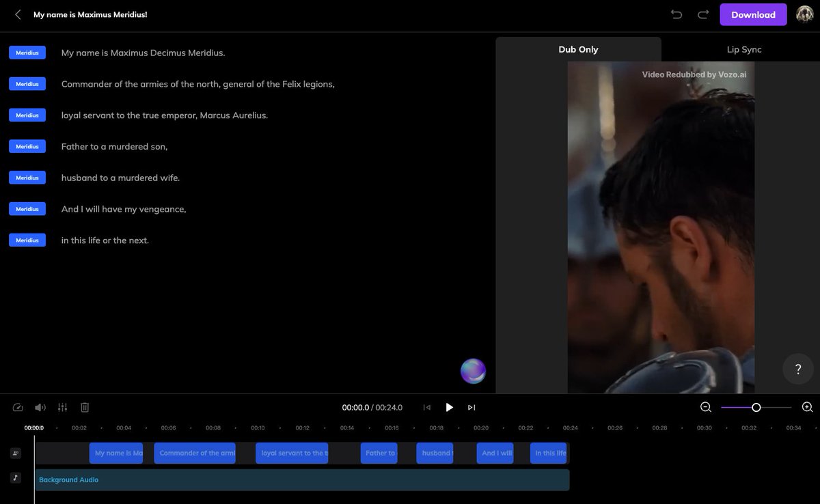The image size is (820, 504).
Task: Skip to the next segment
Action: 471,408
